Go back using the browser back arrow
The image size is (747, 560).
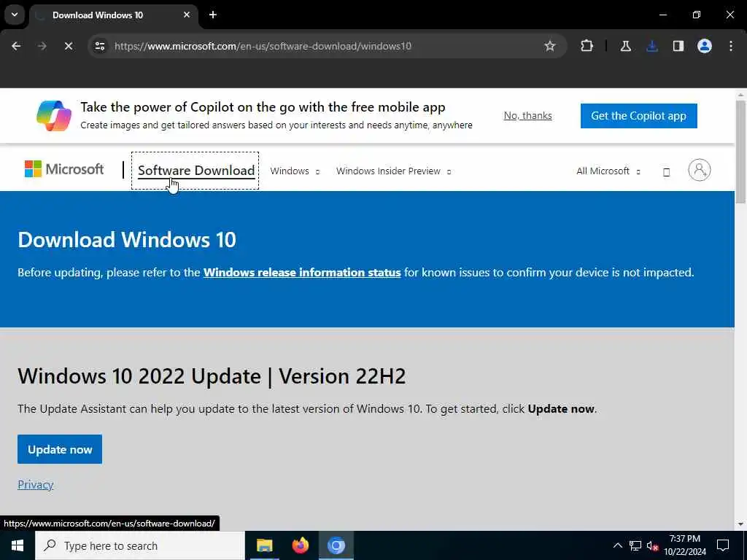(16, 46)
